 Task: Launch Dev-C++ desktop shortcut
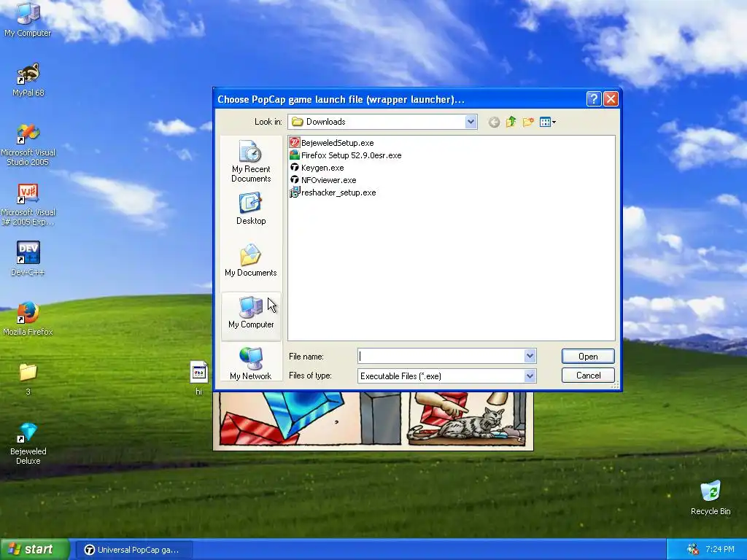[28, 259]
